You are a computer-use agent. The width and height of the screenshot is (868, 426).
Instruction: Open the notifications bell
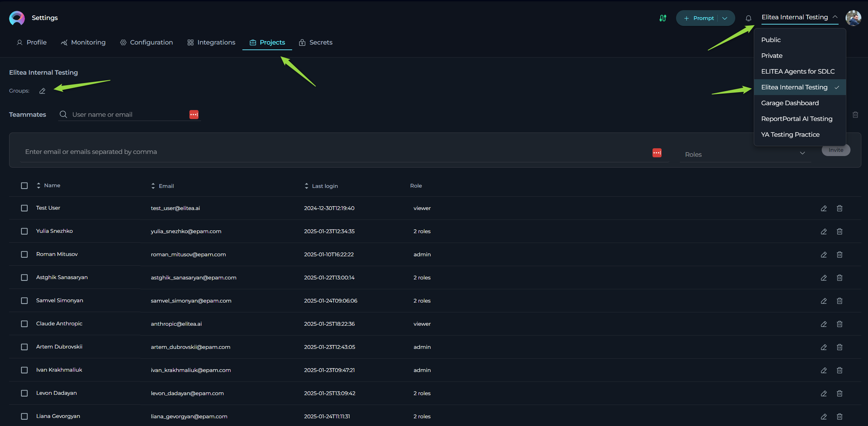[x=749, y=18]
